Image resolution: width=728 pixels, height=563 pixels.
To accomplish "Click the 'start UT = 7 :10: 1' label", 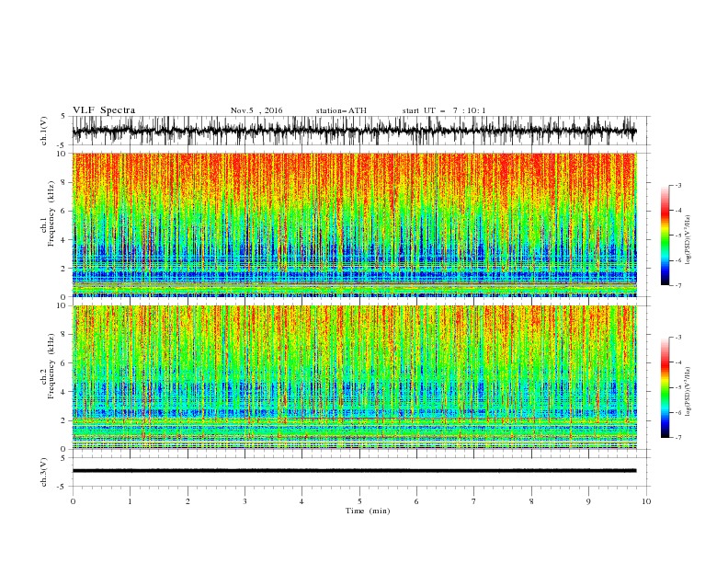I will pyautogui.click(x=444, y=110).
